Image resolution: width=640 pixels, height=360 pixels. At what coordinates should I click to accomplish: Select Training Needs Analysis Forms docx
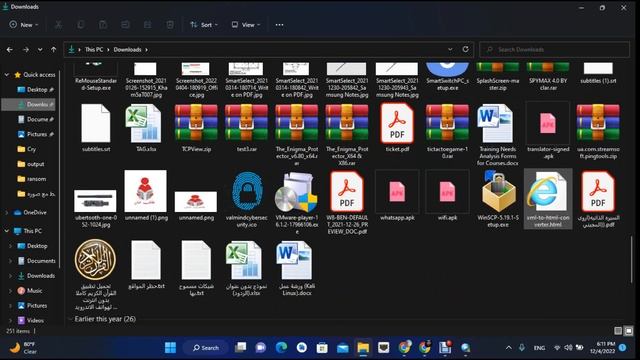point(498,135)
